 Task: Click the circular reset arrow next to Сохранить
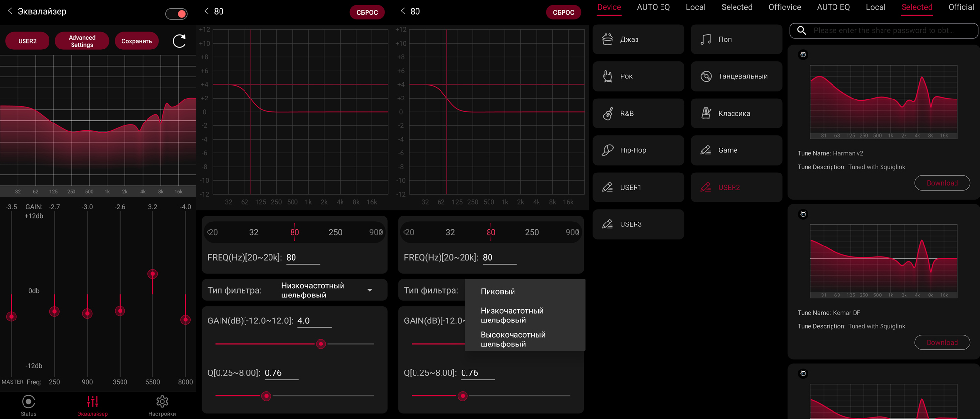coord(179,41)
